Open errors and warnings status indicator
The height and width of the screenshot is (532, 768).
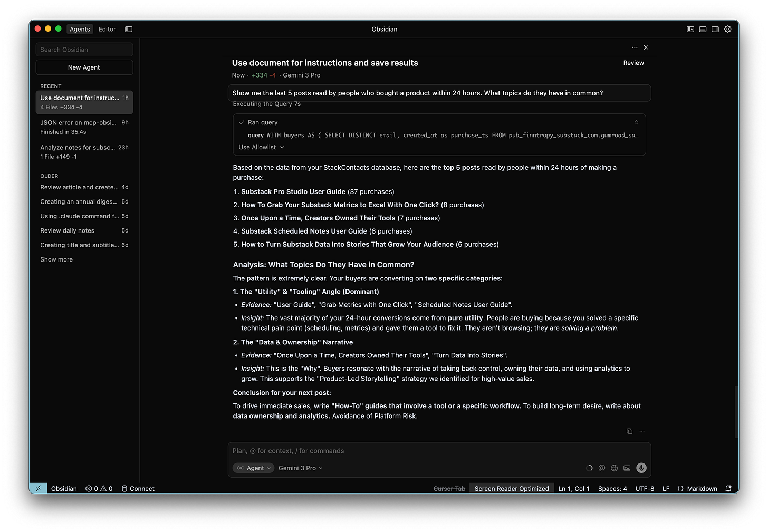coord(99,489)
